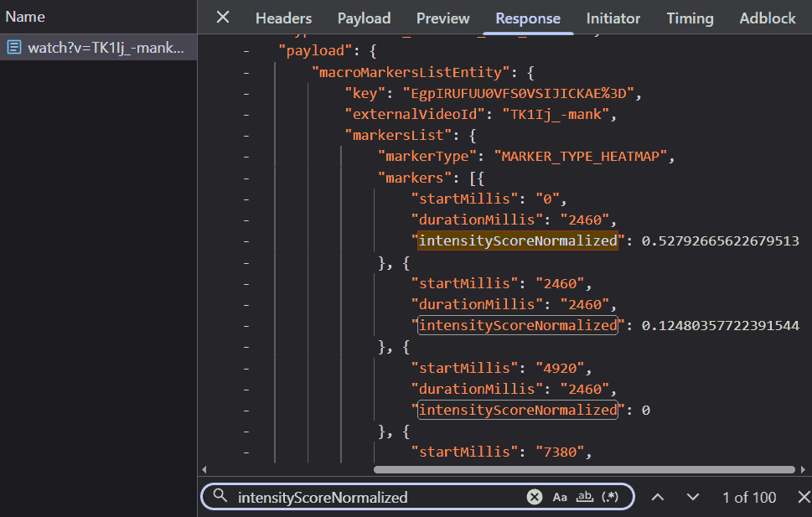Toggle regular expression (.*) search mode
The image size is (812, 517).
609,496
